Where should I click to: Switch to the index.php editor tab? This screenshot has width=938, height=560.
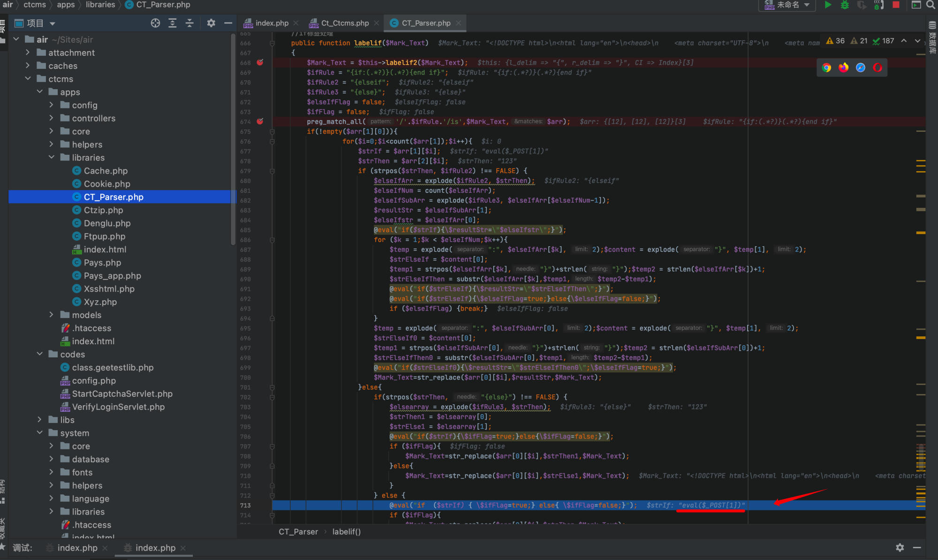click(272, 23)
